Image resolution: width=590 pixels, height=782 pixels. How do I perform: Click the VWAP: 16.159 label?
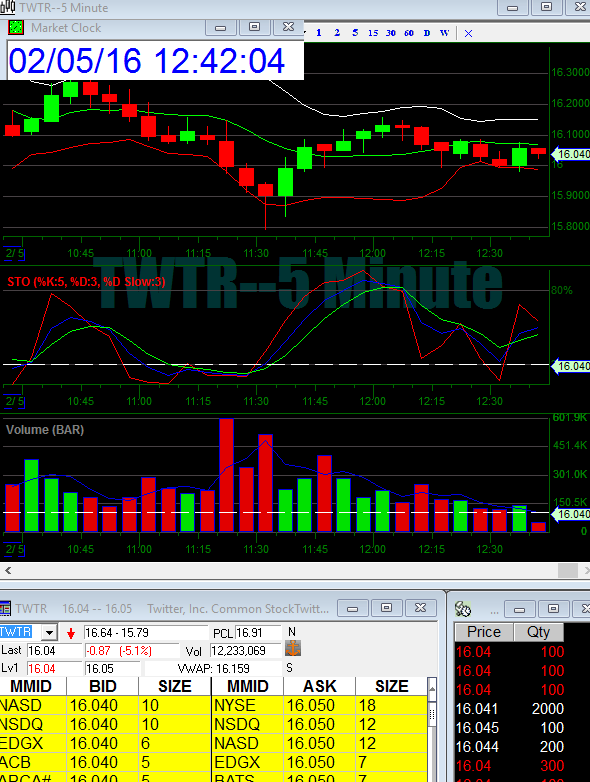pyautogui.click(x=213, y=668)
